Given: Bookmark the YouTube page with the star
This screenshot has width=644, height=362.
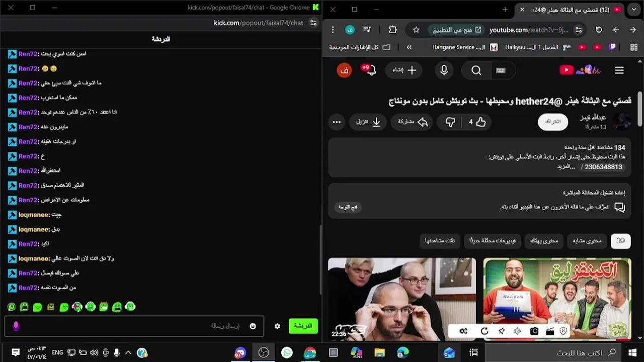Looking at the screenshot, I should tap(416, 30).
